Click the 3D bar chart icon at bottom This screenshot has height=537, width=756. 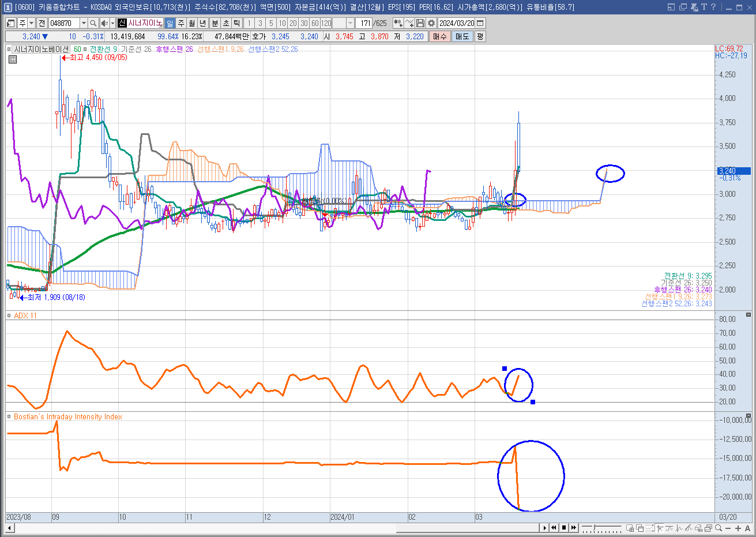pos(698,528)
